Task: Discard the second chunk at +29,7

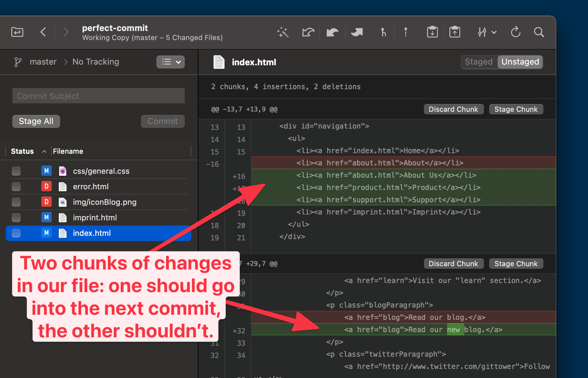Action: pyautogui.click(x=453, y=264)
